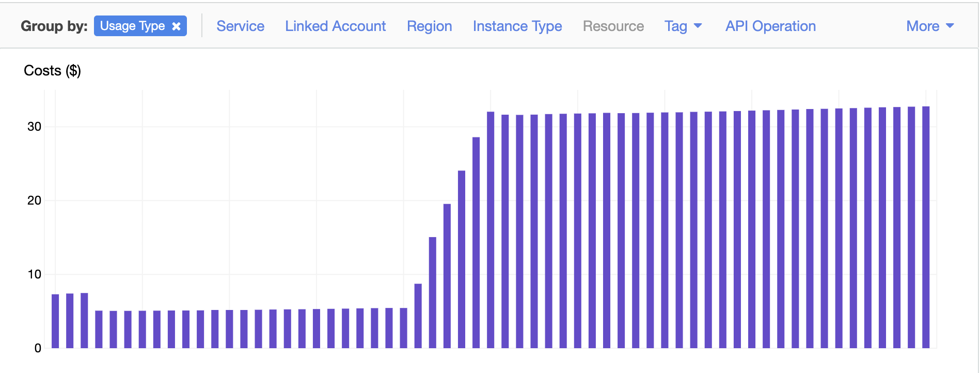Group costs by Service
This screenshot has height=373, width=980.
point(241,26)
